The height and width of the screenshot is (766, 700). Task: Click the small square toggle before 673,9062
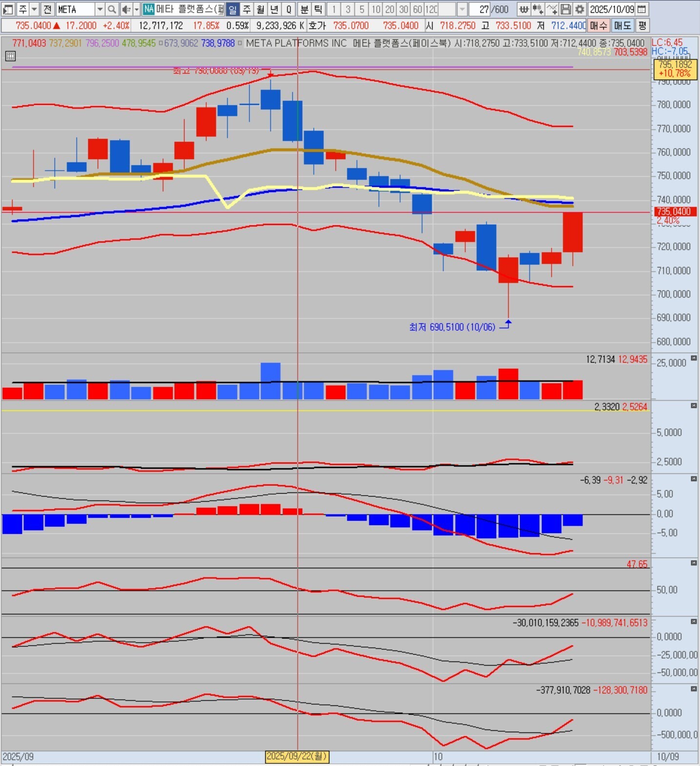[x=161, y=43]
